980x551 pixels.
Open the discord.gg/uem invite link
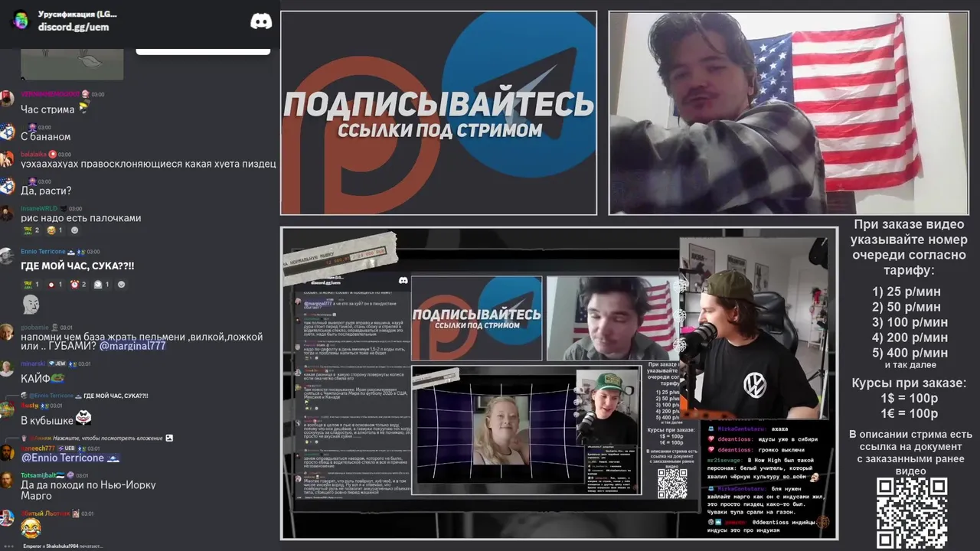point(73,27)
